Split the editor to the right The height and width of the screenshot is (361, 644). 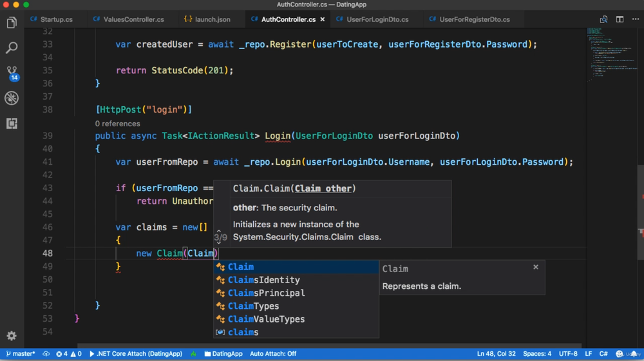click(620, 19)
